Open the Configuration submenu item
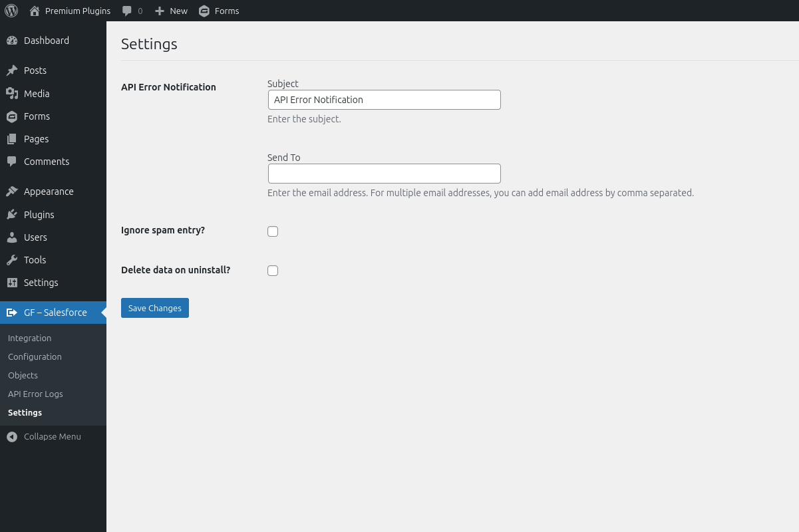 click(x=35, y=356)
